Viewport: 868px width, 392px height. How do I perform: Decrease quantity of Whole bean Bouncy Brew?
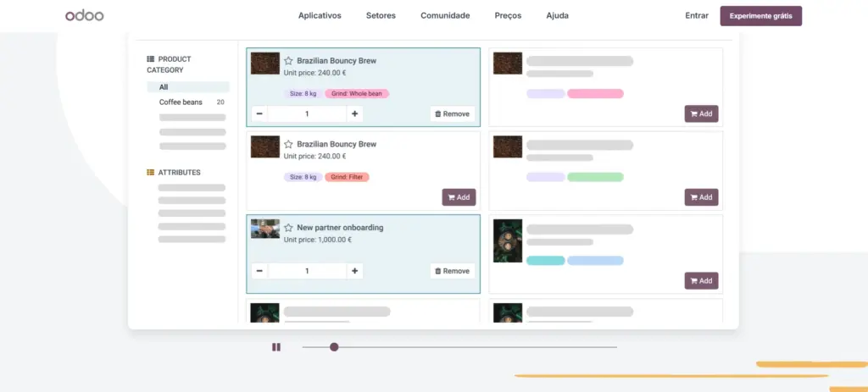[259, 114]
